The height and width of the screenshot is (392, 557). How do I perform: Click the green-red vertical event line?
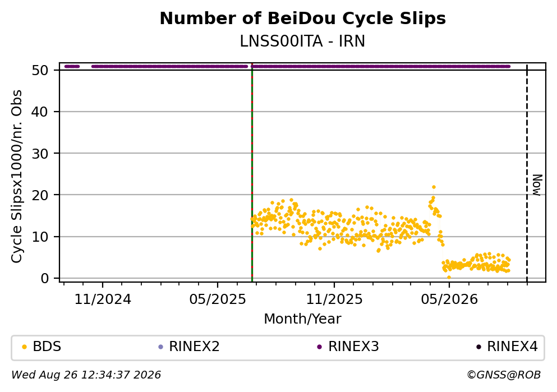pos(252,173)
